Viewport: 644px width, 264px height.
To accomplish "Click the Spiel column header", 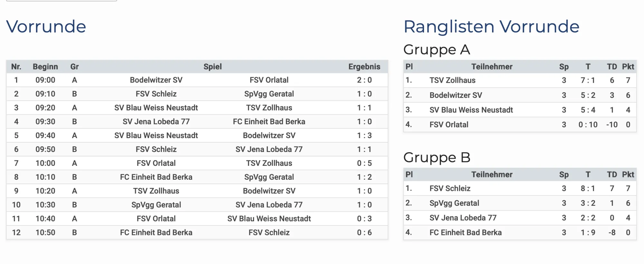I will pyautogui.click(x=213, y=67).
